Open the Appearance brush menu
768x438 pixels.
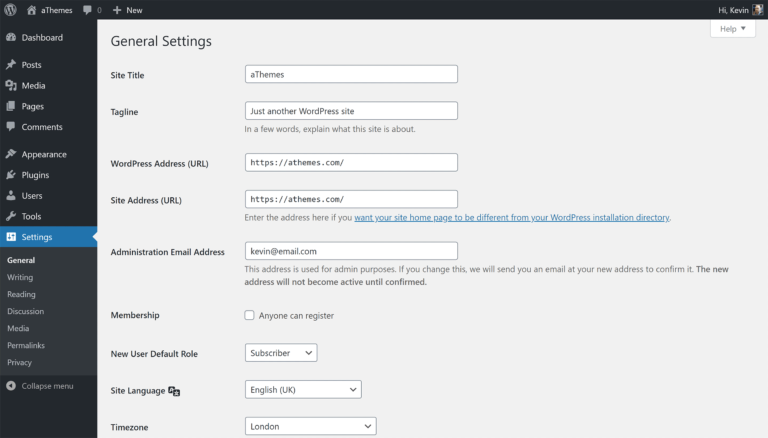[x=10, y=154]
